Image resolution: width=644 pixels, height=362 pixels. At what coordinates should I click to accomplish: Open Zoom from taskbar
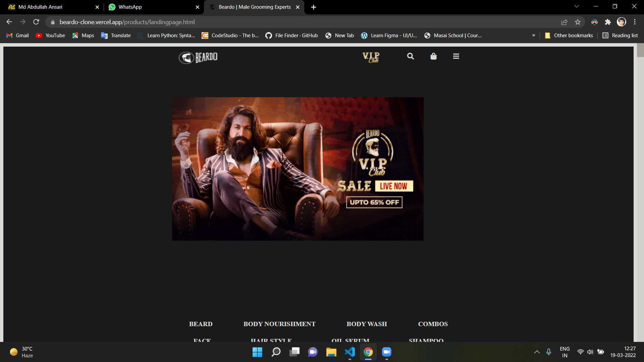coord(387,352)
